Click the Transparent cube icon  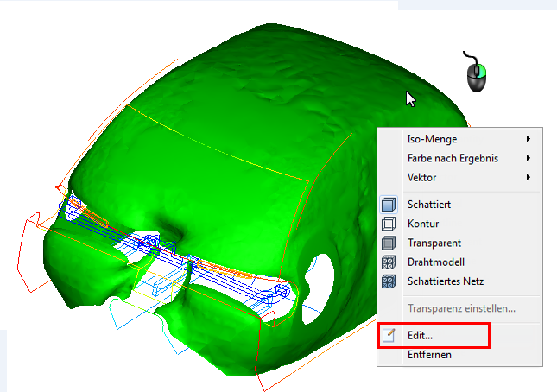[x=389, y=243]
